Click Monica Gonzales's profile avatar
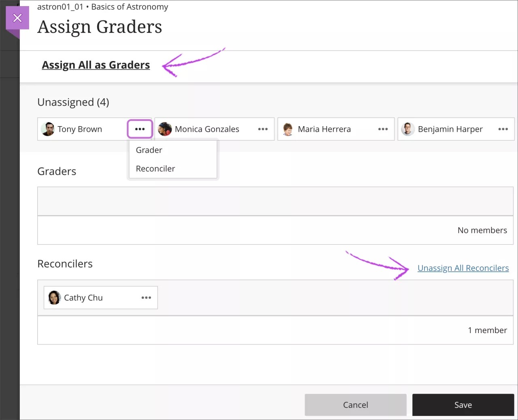518x420 pixels. (165, 129)
